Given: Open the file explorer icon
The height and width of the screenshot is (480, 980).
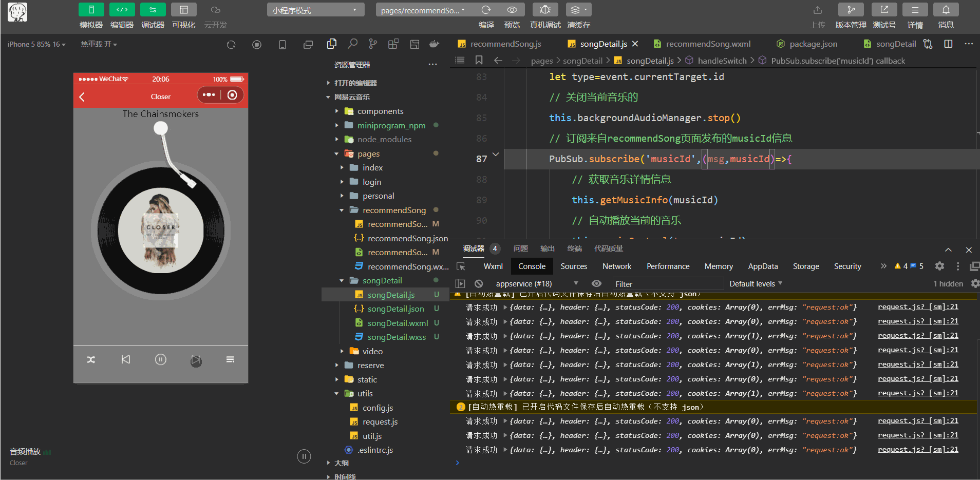Looking at the screenshot, I should pos(332,44).
